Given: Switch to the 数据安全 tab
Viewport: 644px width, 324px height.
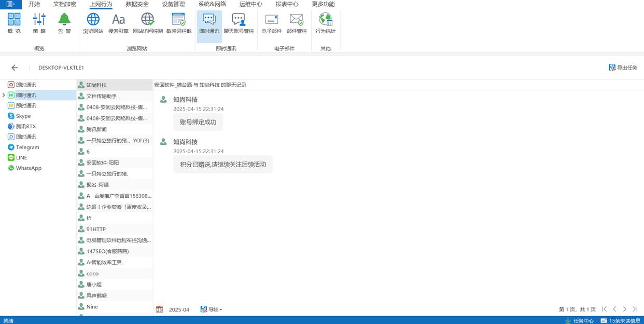Looking at the screenshot, I should (x=137, y=4).
